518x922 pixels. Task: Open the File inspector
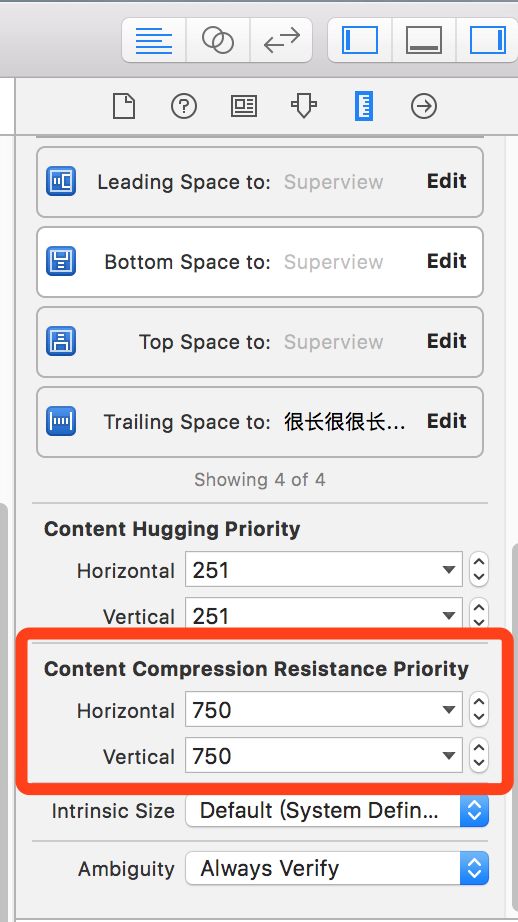pos(124,106)
